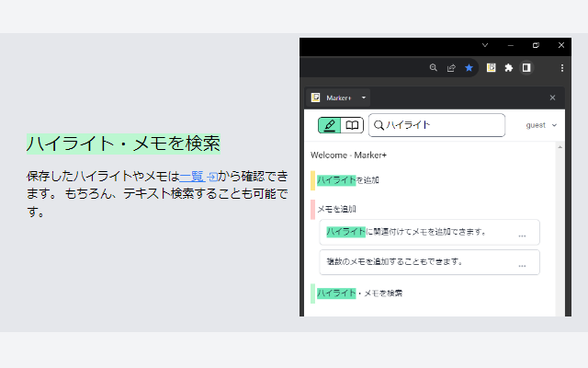Open the guest account dropdown
Viewport: 588px width, 368px height.
[x=541, y=125]
